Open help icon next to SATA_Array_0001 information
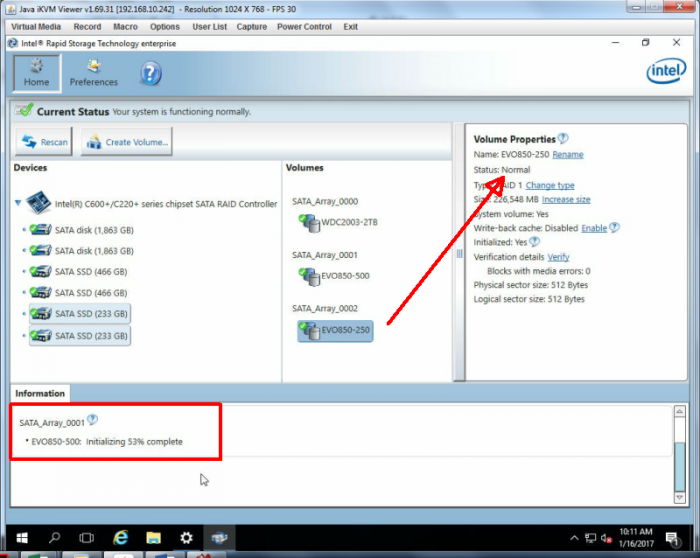 pyautogui.click(x=92, y=420)
